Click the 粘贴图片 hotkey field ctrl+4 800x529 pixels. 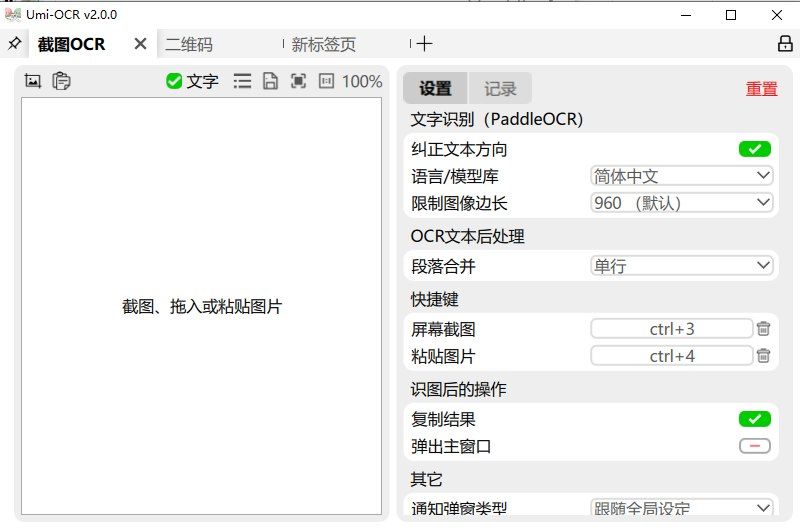point(671,356)
